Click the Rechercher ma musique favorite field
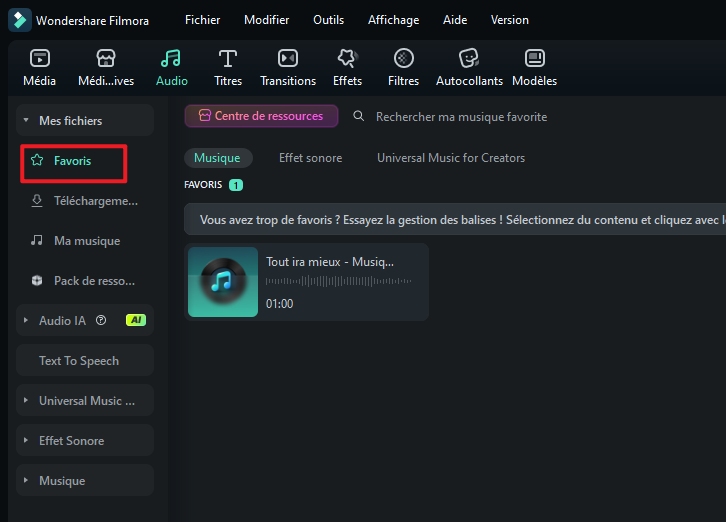The height and width of the screenshot is (522, 726). [x=461, y=117]
